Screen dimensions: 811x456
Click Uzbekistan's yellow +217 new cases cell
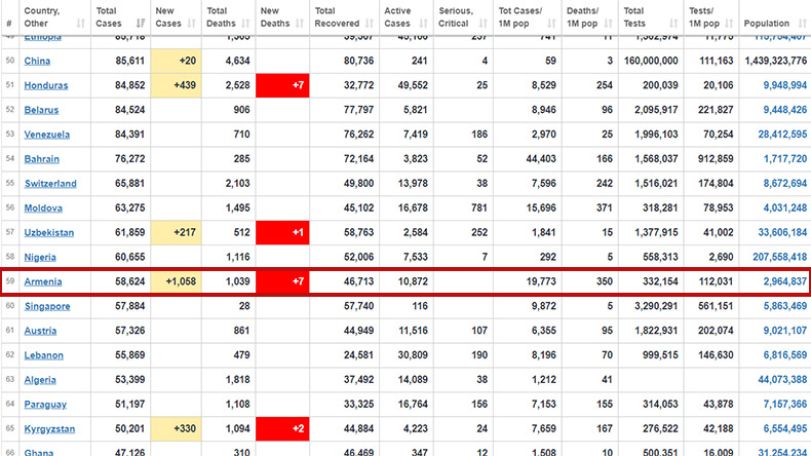click(x=176, y=233)
